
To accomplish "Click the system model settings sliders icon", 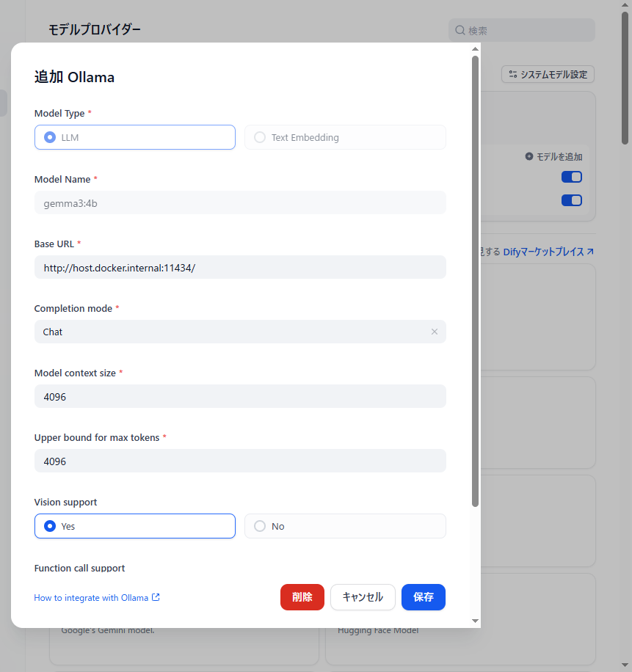I will (x=513, y=74).
